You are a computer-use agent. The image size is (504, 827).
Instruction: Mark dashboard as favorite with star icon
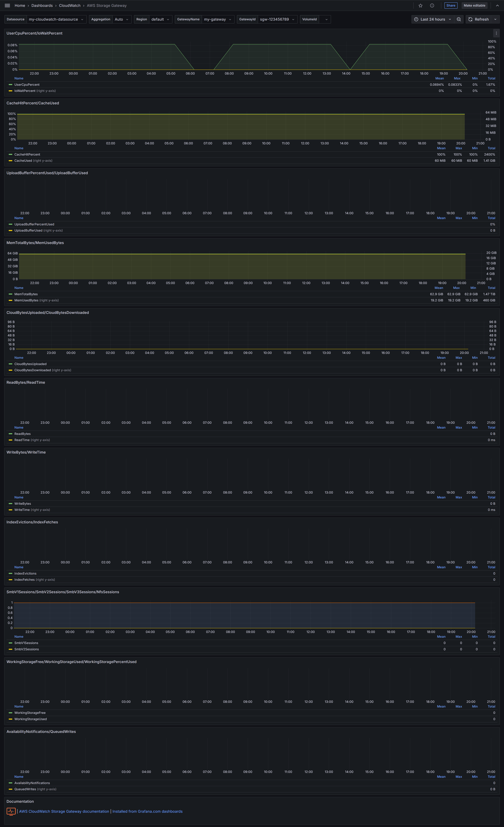coord(420,6)
